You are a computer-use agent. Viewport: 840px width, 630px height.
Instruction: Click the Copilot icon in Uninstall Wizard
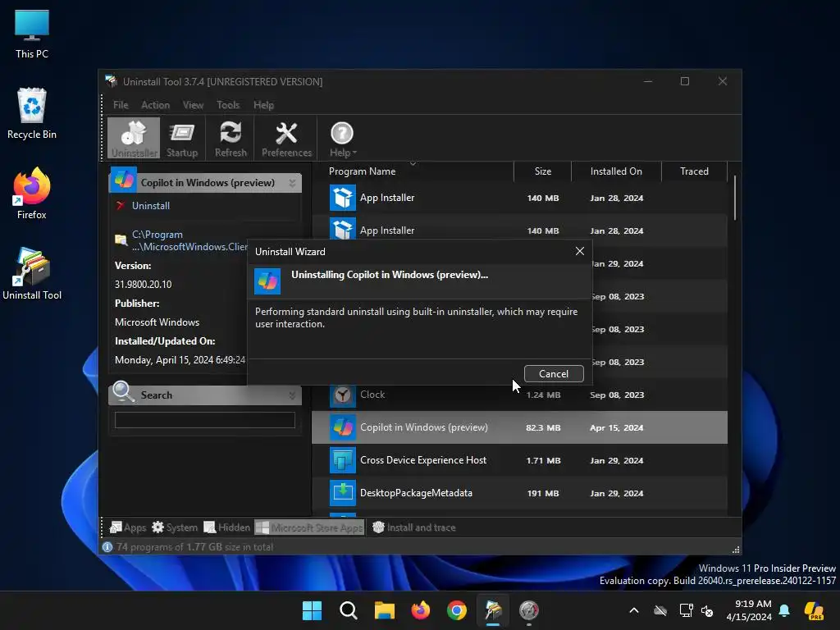267,281
